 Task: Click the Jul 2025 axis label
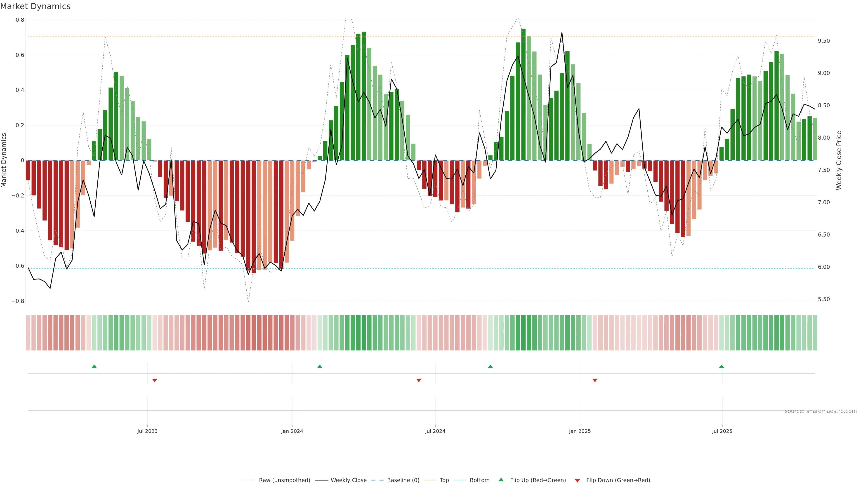[722, 431]
